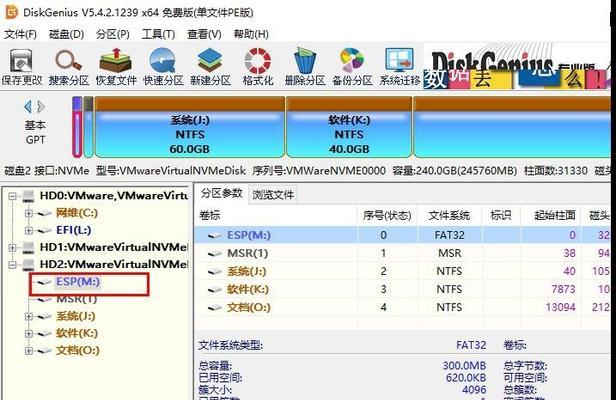The image size is (616, 400).
Task: Select 软件(K:) in the disk tree
Action: point(77,334)
